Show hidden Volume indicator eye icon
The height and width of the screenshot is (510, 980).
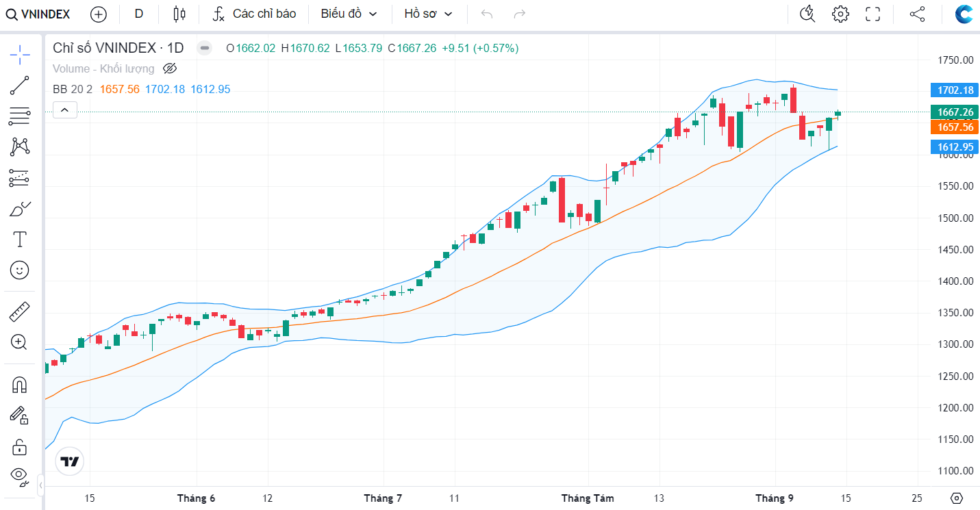pos(171,68)
